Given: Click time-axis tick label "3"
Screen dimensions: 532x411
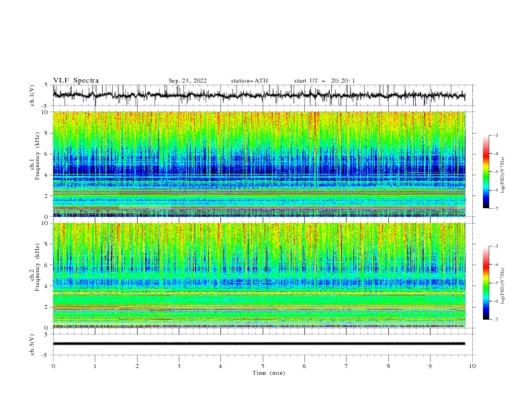Looking at the screenshot, I should point(179,366).
